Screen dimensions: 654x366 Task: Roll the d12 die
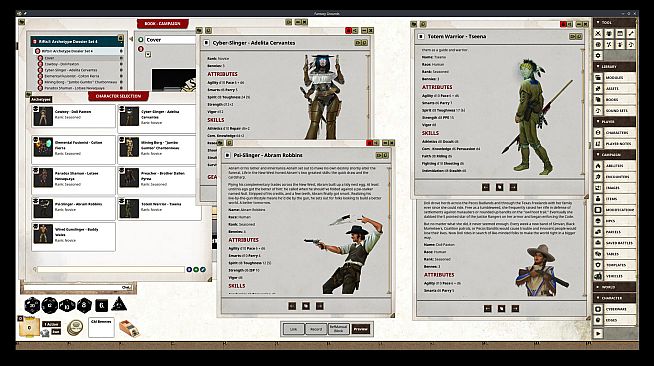coord(50,306)
